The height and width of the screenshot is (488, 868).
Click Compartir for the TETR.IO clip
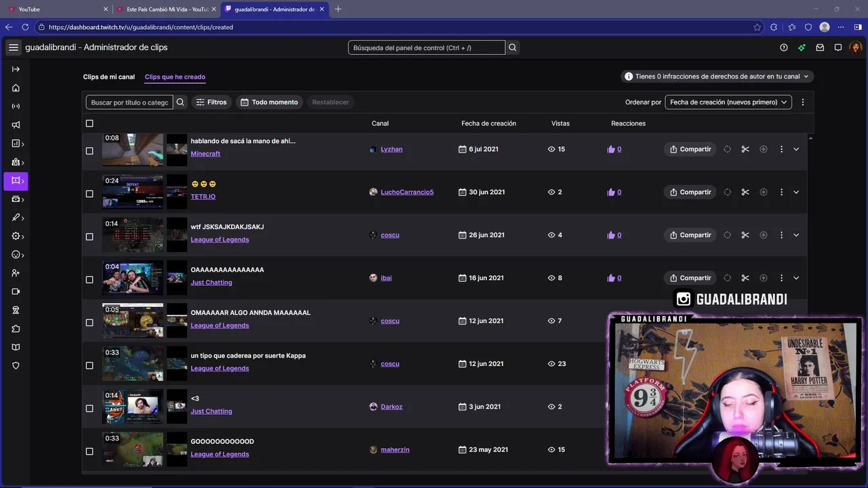(690, 192)
